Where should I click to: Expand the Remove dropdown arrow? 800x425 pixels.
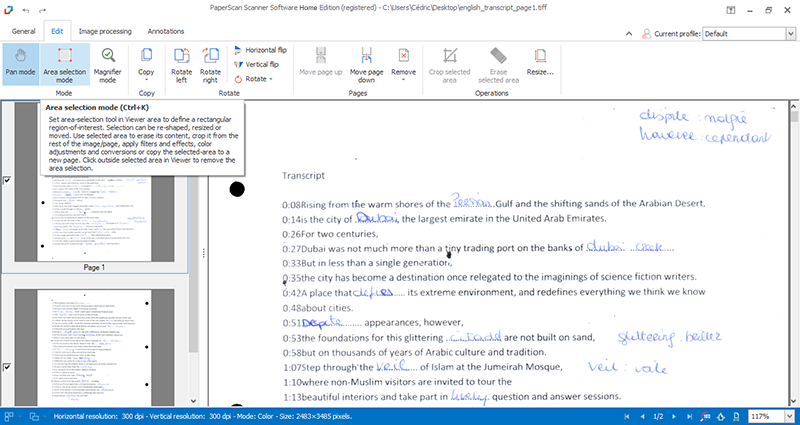click(x=404, y=80)
